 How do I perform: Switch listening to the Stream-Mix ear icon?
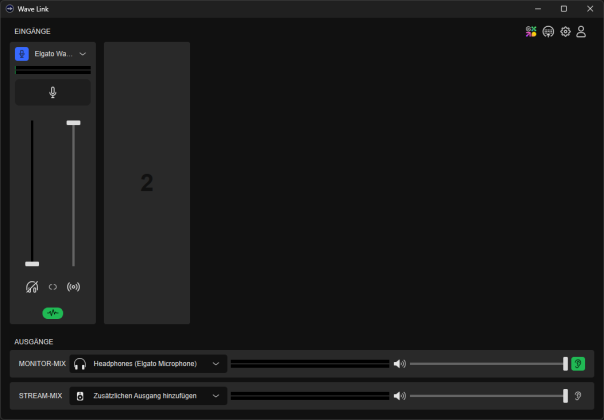click(x=578, y=396)
